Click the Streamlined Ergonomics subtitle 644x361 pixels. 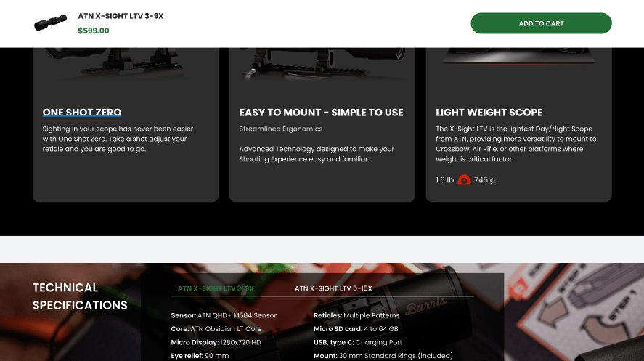[x=280, y=129]
